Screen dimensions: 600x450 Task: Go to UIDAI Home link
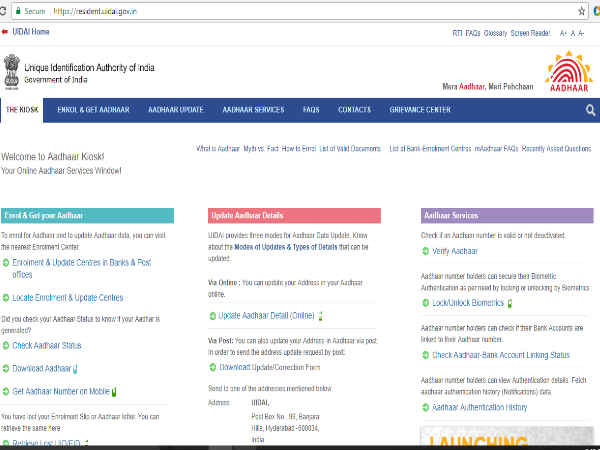coord(31,32)
